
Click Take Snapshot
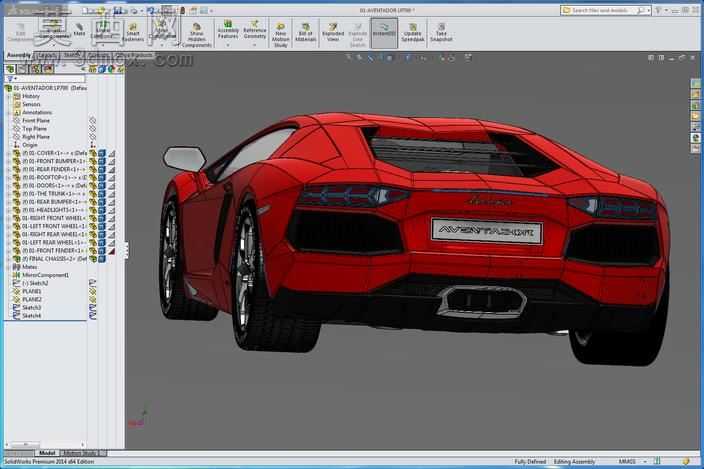pyautogui.click(x=441, y=32)
